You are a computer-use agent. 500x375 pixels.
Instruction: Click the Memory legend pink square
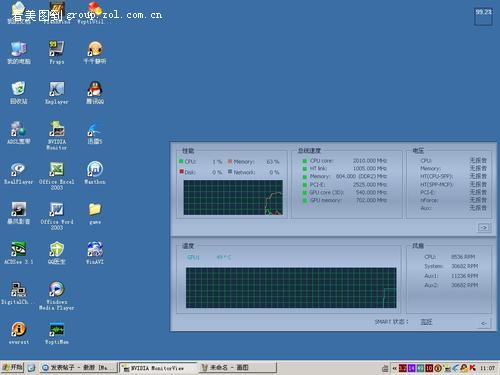click(x=230, y=162)
